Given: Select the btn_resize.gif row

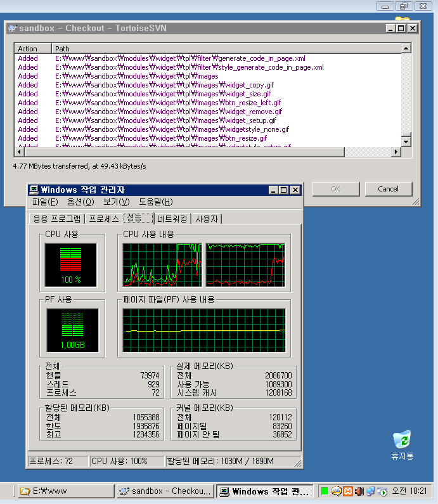Looking at the screenshot, I should click(208, 138).
